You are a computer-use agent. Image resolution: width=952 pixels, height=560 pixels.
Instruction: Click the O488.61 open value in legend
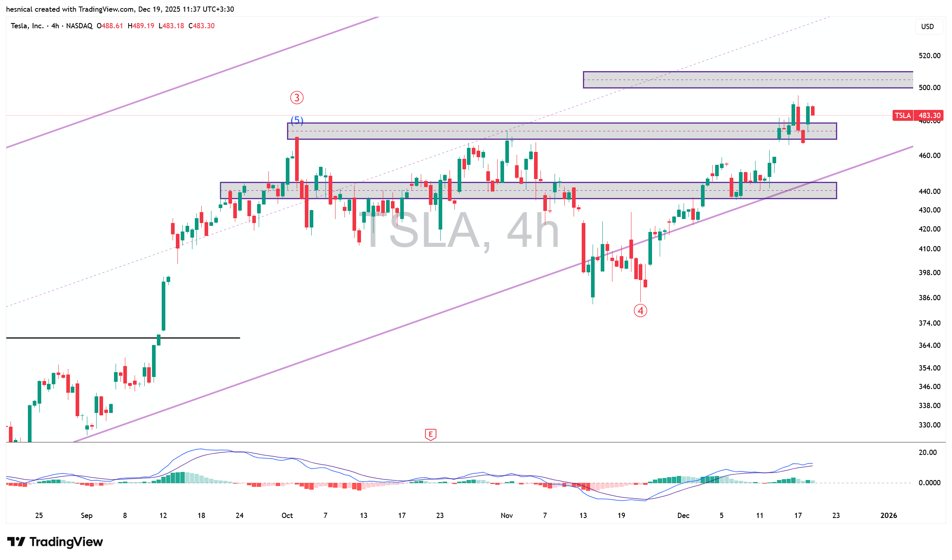pyautogui.click(x=110, y=26)
